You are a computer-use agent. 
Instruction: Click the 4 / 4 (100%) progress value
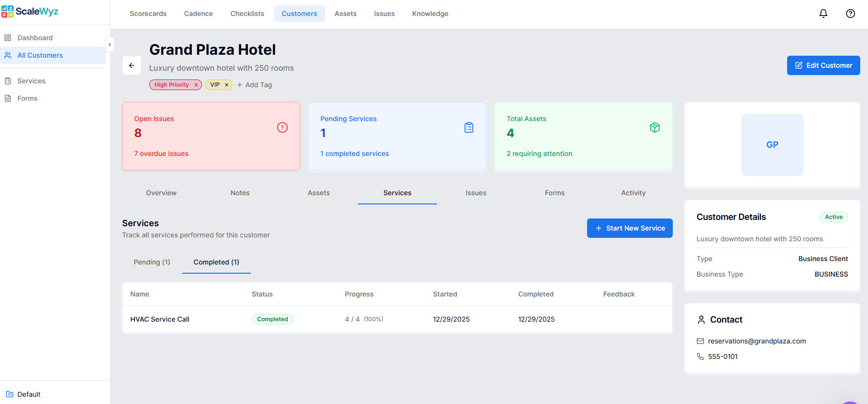coord(364,319)
